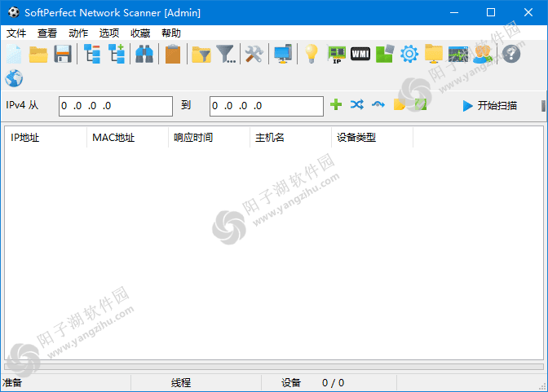Viewport: 548px width, 392px height.
Task: Sort by 主机名 column header
Action: 291,138
